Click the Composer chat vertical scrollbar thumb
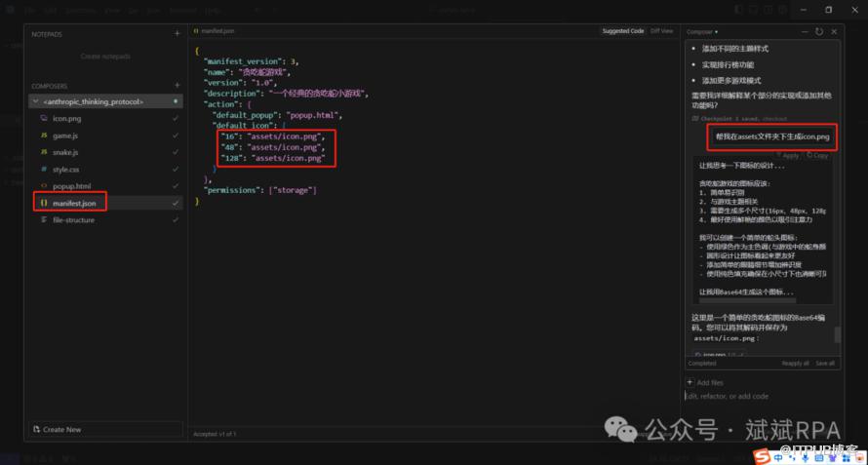This screenshot has width=868, height=465. coord(837,334)
